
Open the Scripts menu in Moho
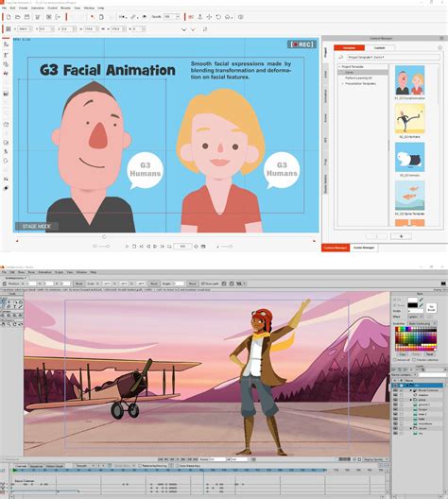59,272
